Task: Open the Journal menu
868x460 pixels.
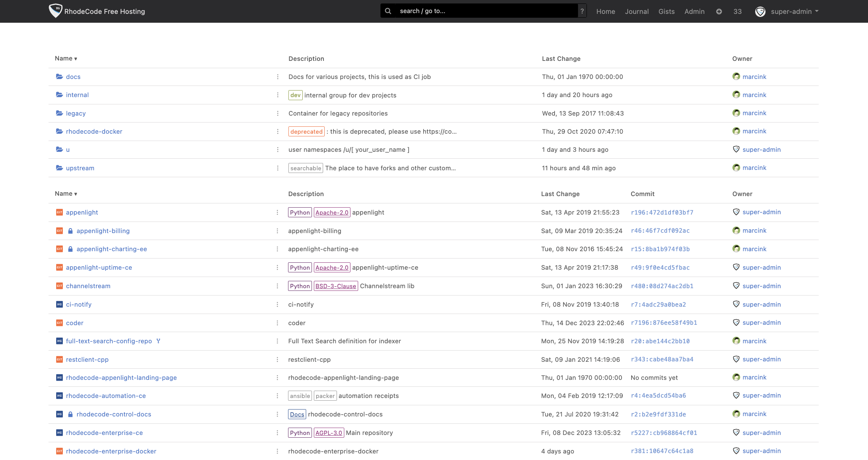Action: click(637, 11)
